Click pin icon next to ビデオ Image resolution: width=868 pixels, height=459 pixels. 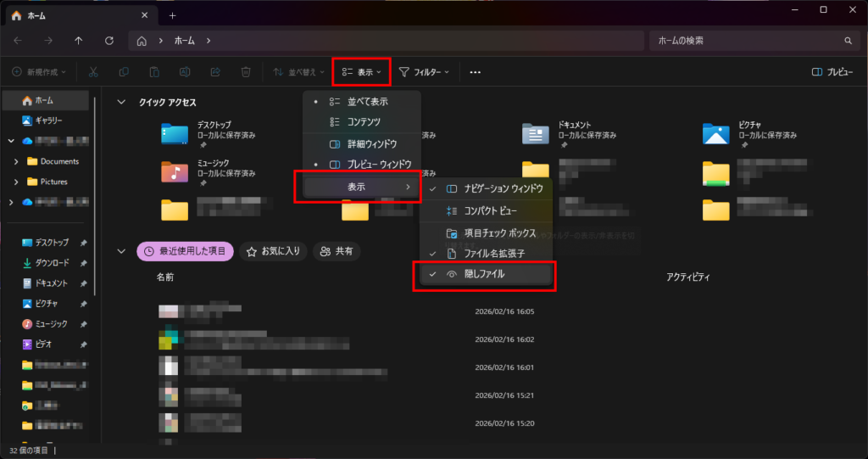click(83, 344)
